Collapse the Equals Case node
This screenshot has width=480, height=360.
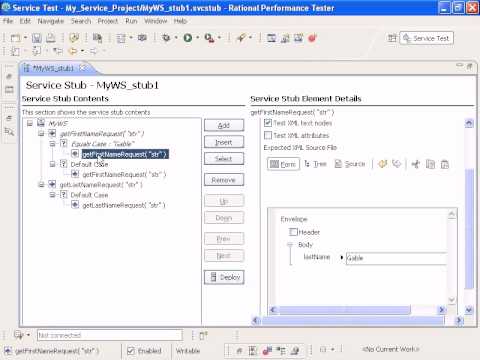[52, 144]
